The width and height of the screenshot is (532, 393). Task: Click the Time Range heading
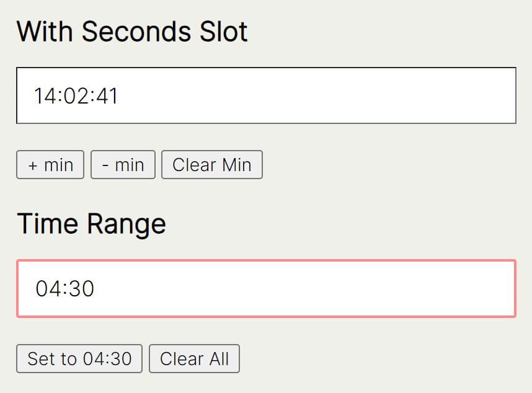(92, 223)
